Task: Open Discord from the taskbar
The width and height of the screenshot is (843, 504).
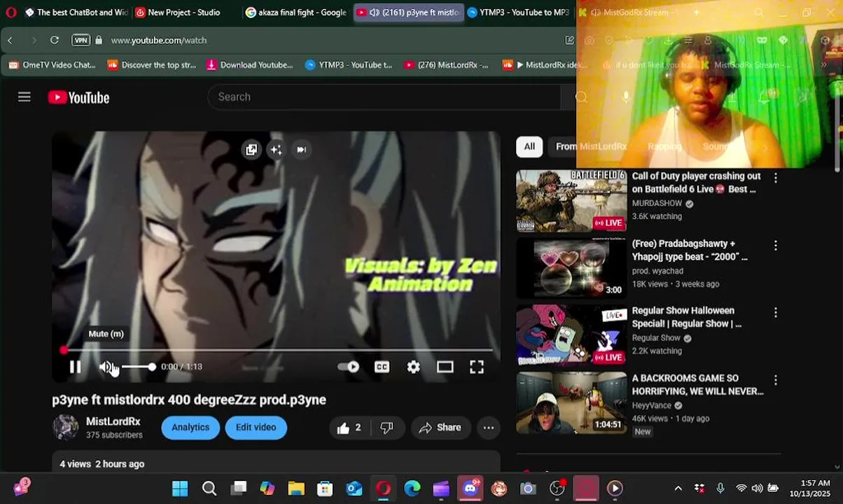Action: point(470,489)
